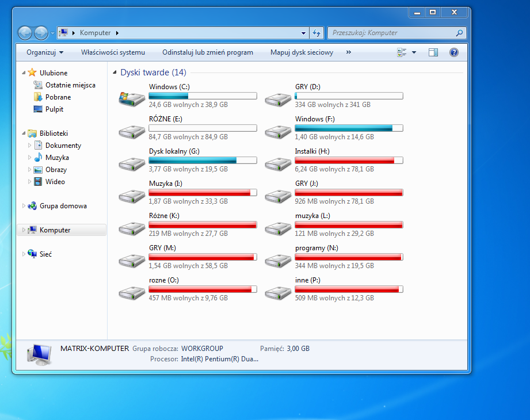Open the Help question mark icon
Image resolution: width=530 pixels, height=420 pixels.
click(453, 52)
